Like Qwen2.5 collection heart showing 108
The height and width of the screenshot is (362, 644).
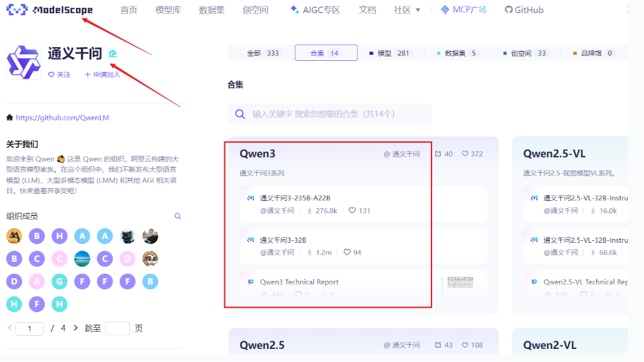pyautogui.click(x=465, y=345)
